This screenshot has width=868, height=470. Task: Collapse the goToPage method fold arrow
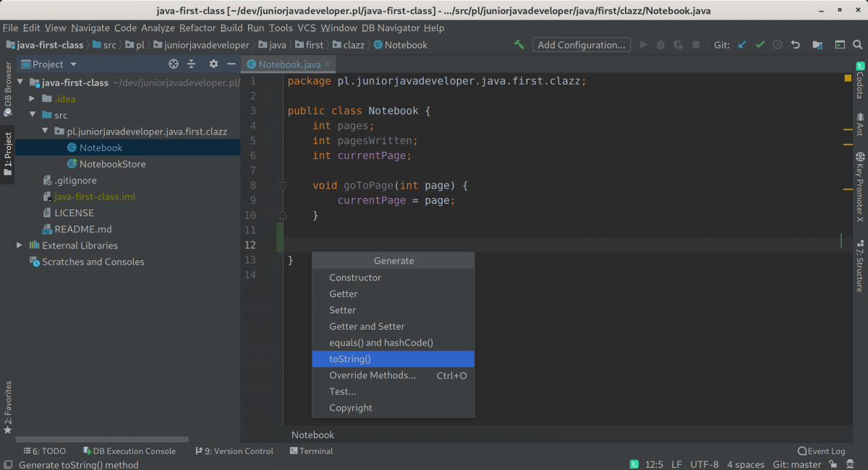pos(283,185)
